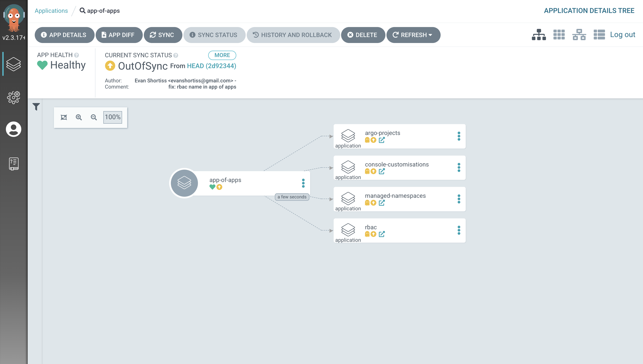The width and height of the screenshot is (643, 364).
Task: Open the console-customisations three-dot menu
Action: point(459,168)
